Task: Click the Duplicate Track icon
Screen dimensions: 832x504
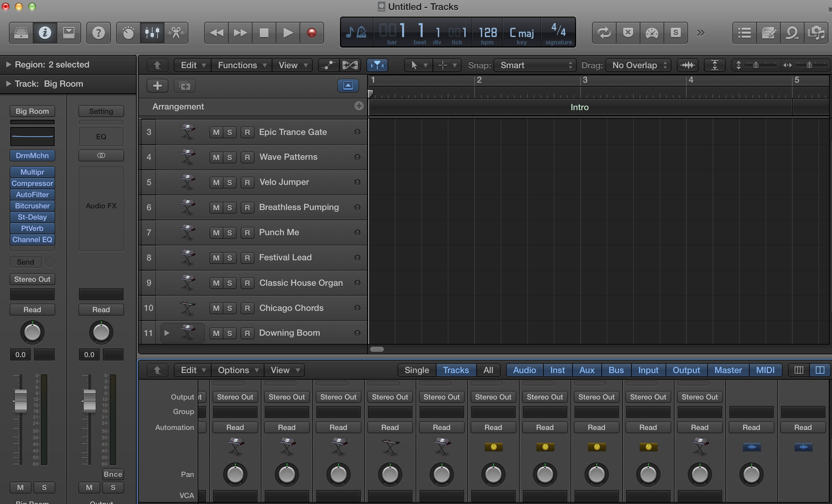Action: tap(185, 86)
